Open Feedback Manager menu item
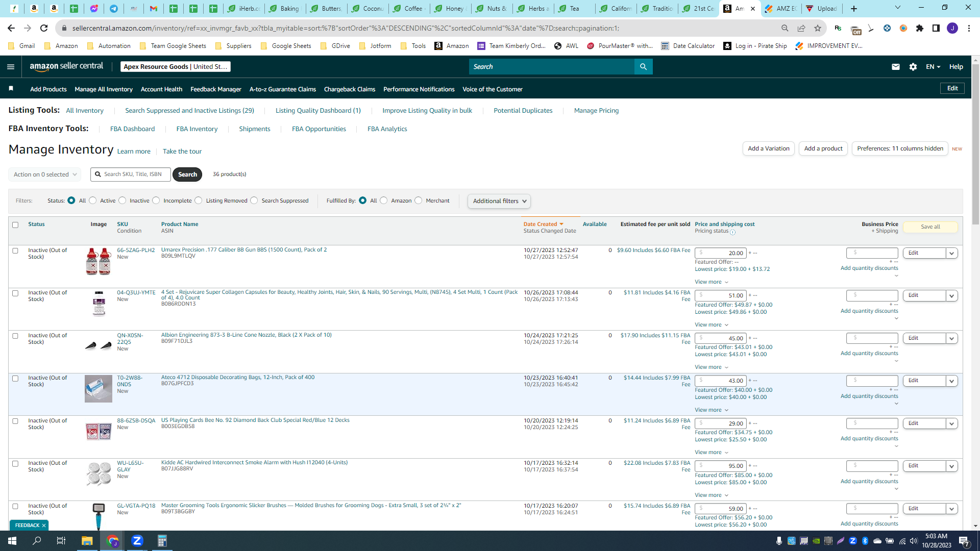This screenshot has height=551, width=980. point(216,89)
